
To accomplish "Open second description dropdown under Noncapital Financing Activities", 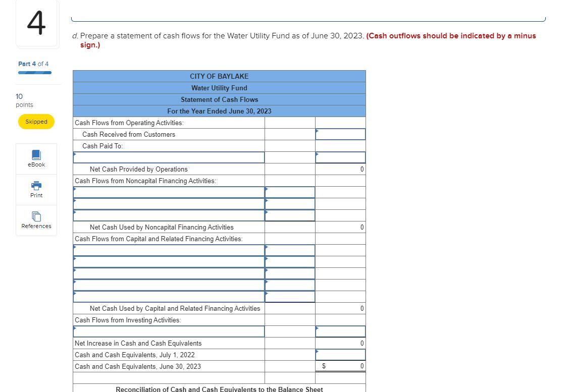I will point(169,204).
